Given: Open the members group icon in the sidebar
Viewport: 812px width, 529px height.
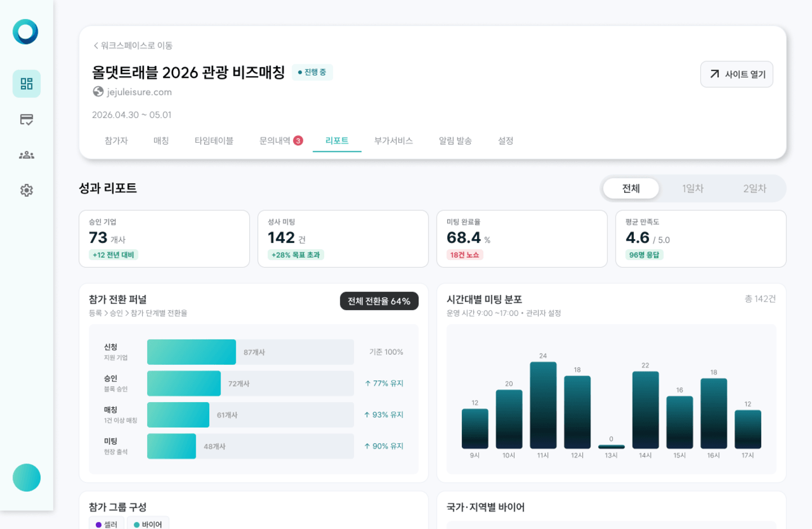Looking at the screenshot, I should [27, 155].
